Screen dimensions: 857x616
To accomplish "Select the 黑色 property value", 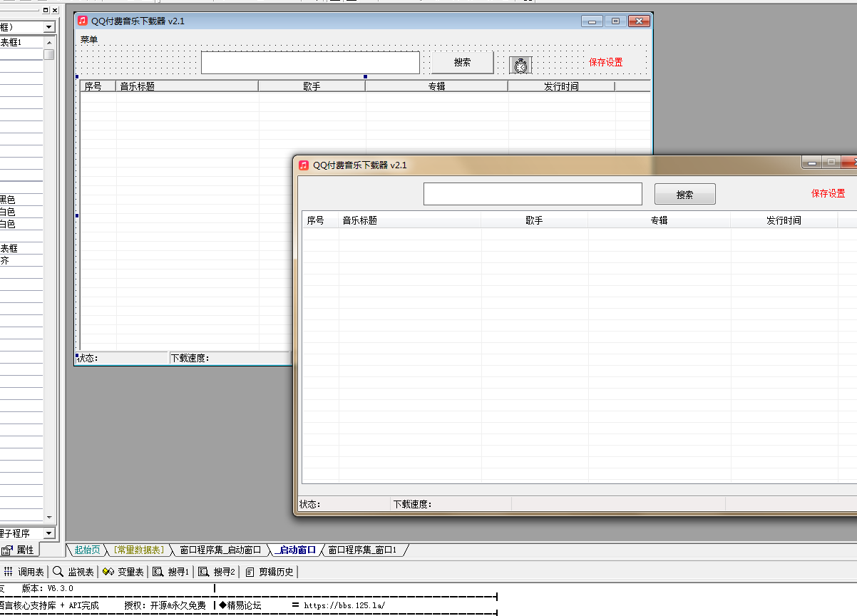I will point(8,200).
